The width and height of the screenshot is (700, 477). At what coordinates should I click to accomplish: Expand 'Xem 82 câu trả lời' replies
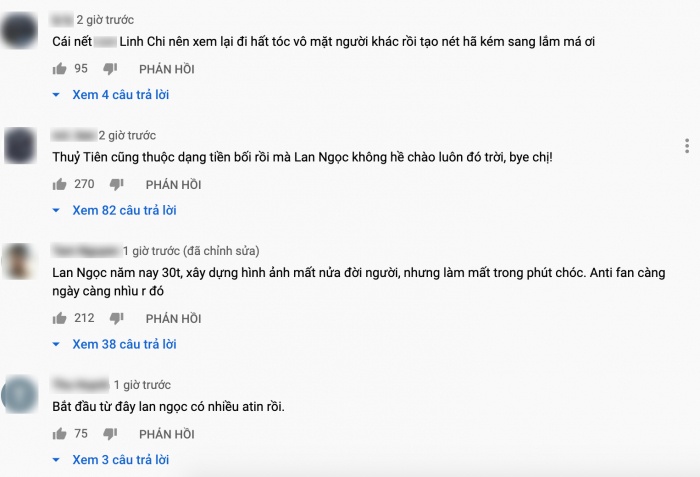pyautogui.click(x=116, y=211)
